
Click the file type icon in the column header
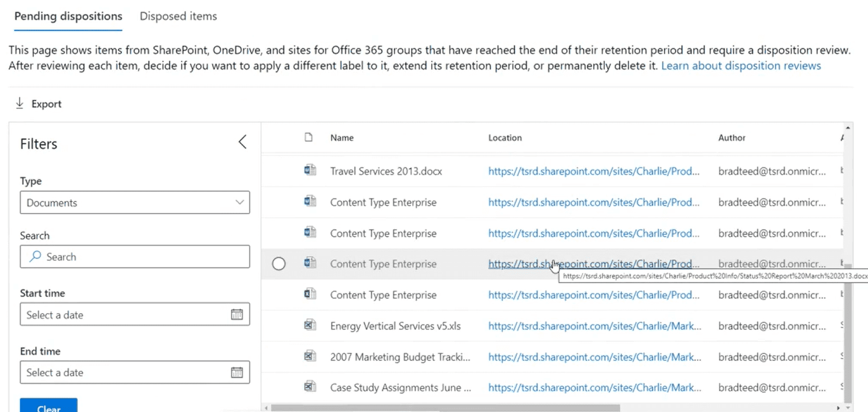tap(309, 138)
